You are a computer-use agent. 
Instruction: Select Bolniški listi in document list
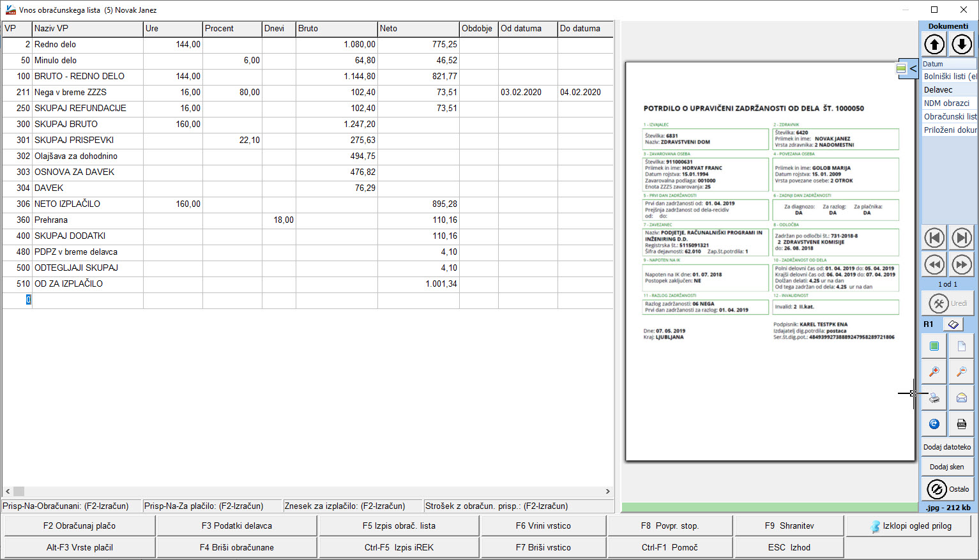click(950, 76)
